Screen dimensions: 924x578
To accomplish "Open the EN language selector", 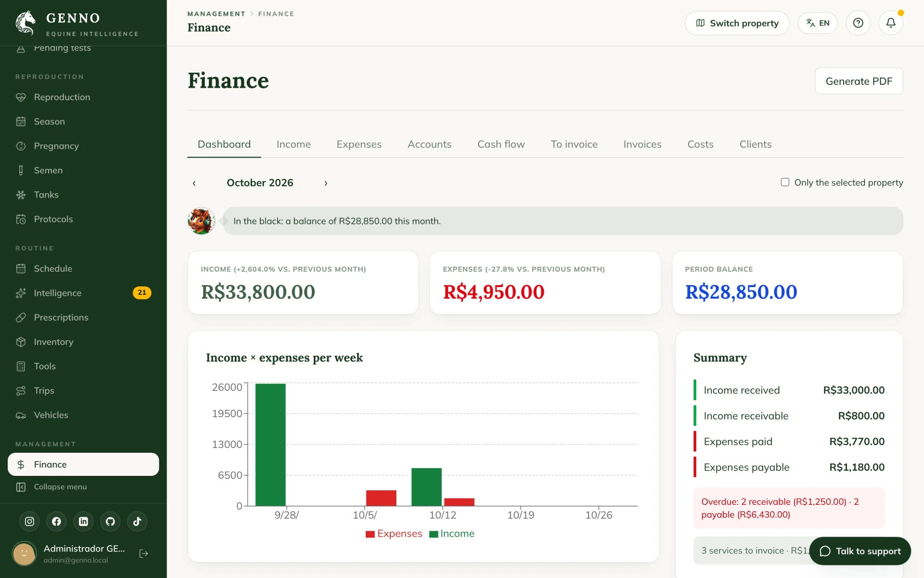I will point(818,23).
